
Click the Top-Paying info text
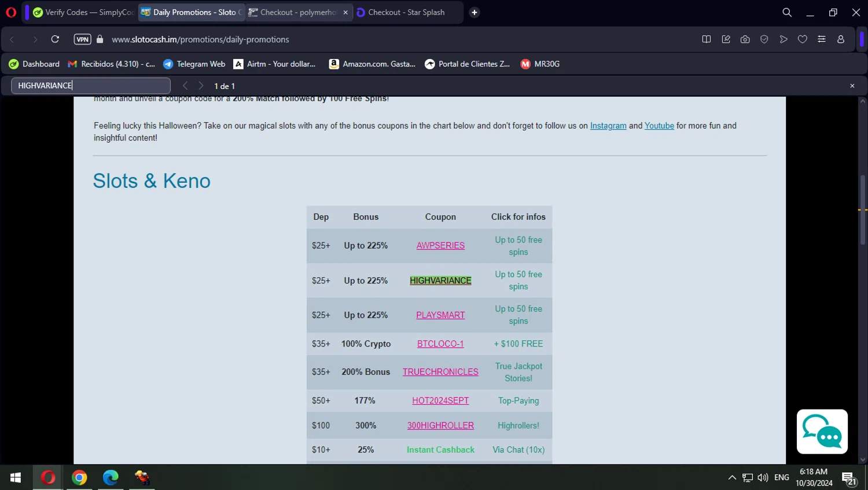pyautogui.click(x=518, y=400)
